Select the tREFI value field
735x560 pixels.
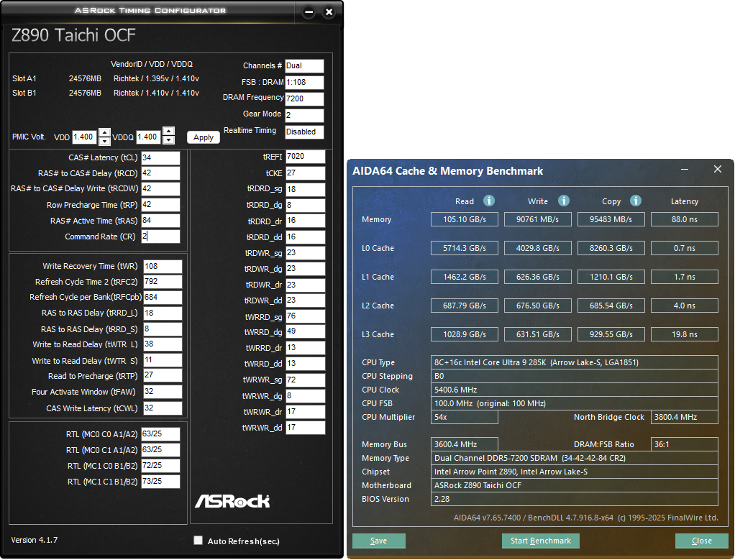click(x=305, y=157)
